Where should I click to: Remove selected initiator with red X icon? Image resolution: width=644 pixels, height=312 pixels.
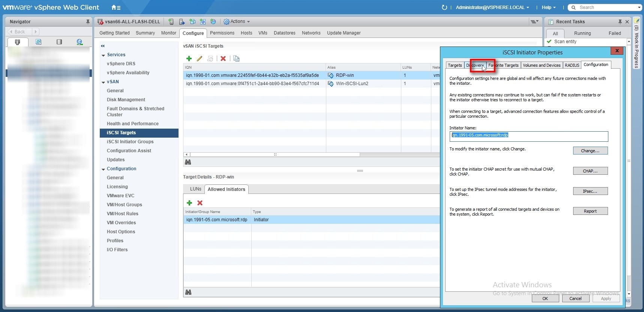click(x=200, y=203)
